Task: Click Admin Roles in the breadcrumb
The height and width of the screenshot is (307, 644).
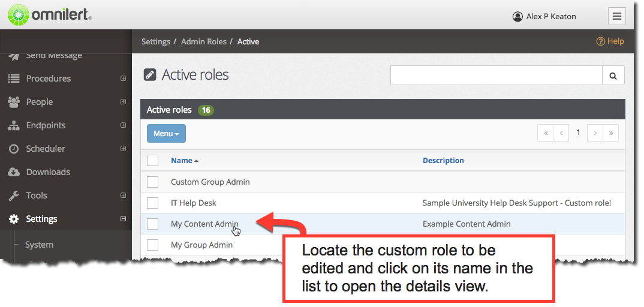Action: 204,41
